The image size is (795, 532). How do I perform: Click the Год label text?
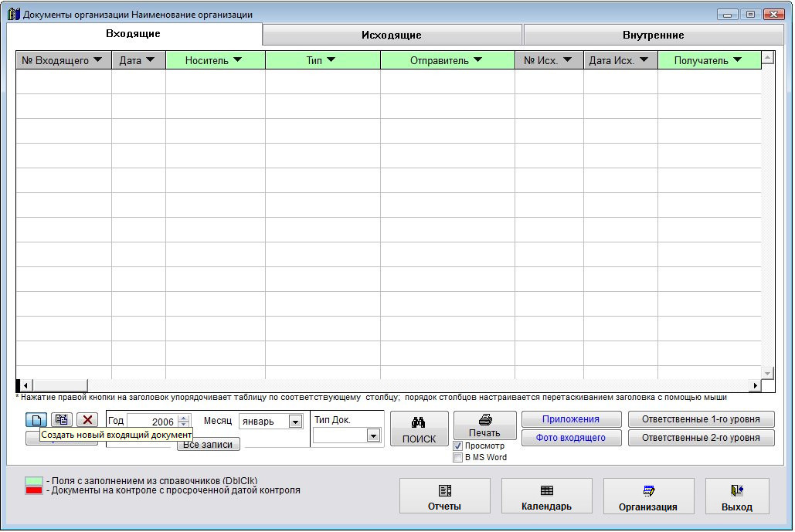[116, 421]
